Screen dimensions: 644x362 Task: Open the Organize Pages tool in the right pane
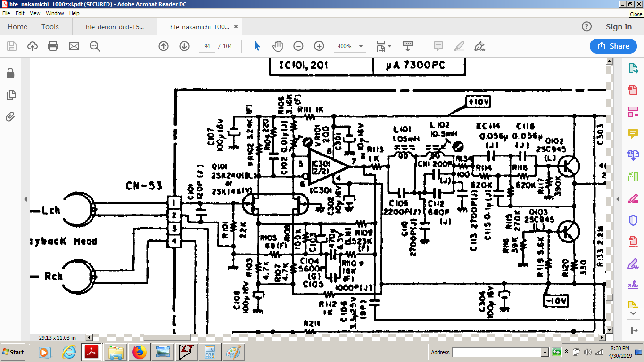[x=633, y=177]
